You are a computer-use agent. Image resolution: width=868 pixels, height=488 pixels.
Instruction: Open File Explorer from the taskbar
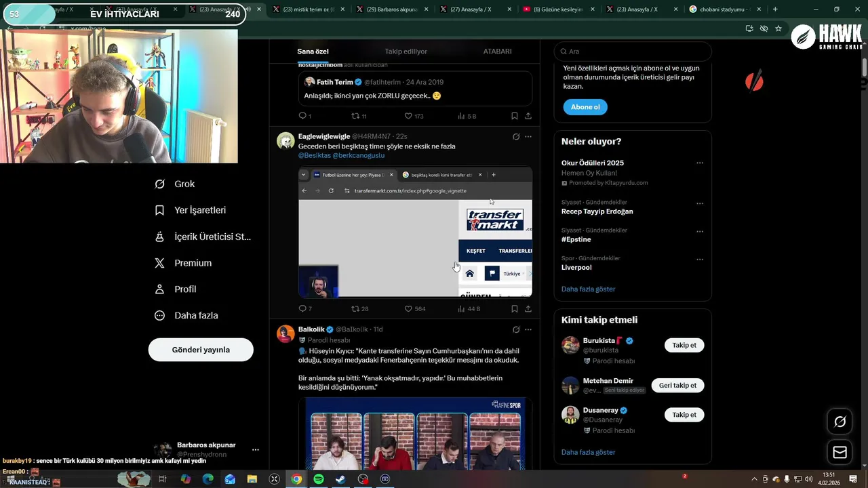pos(252,479)
